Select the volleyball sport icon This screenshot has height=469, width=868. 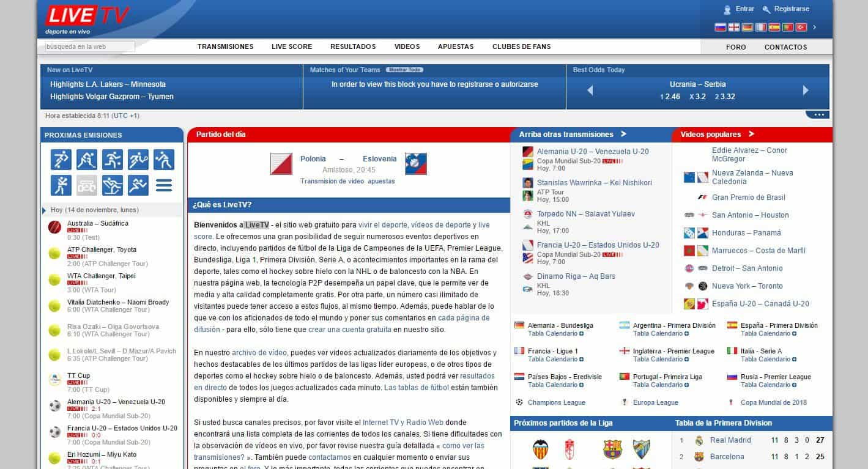pyautogui.click(x=164, y=160)
